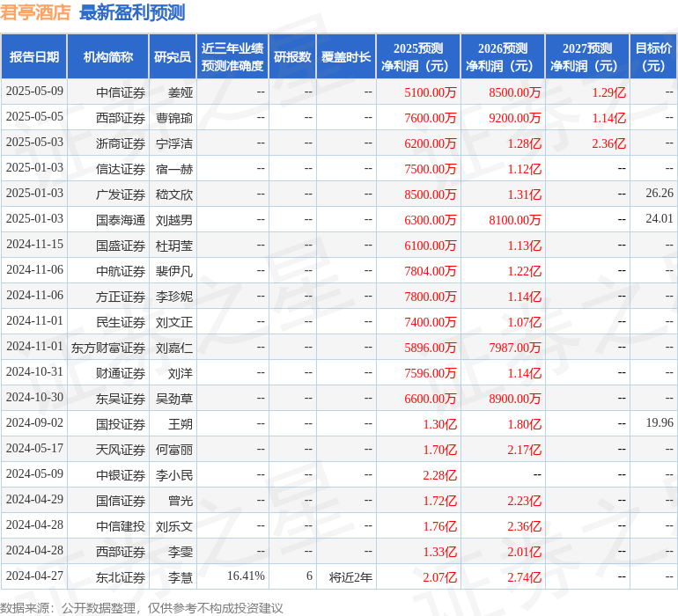Select the 近三年业绩预测准确度 column header
This screenshot has width=678, height=616.
click(232, 57)
